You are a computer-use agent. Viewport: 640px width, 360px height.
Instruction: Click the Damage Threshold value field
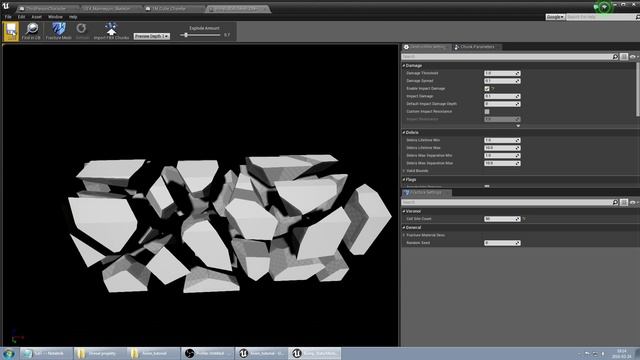(502, 73)
